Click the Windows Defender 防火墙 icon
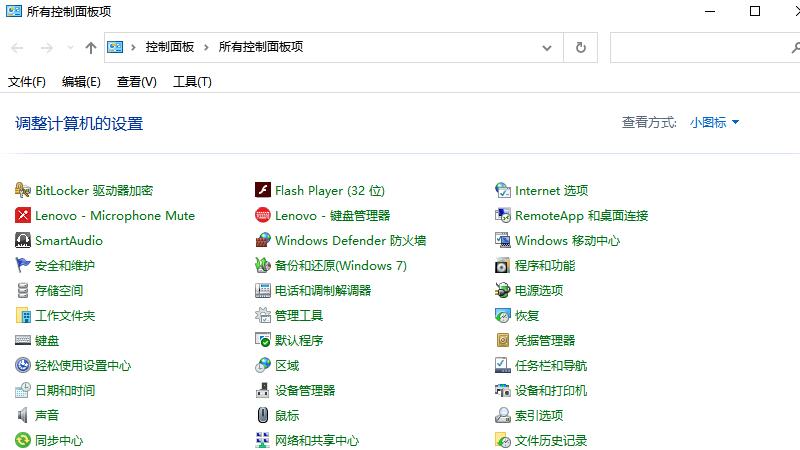The image size is (800, 450). [x=263, y=240]
